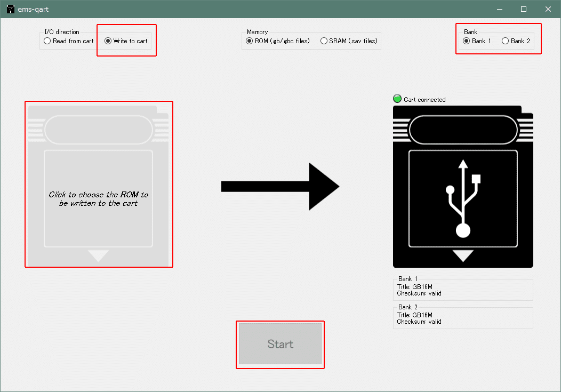Select the Read from cart option

(68, 41)
